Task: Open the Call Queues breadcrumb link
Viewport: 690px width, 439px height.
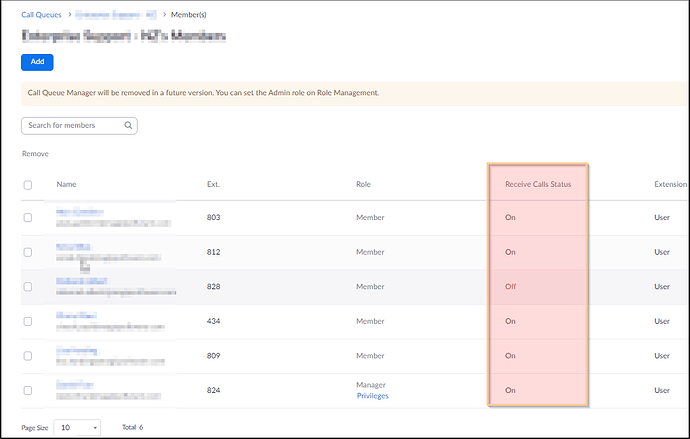Action: [41, 15]
